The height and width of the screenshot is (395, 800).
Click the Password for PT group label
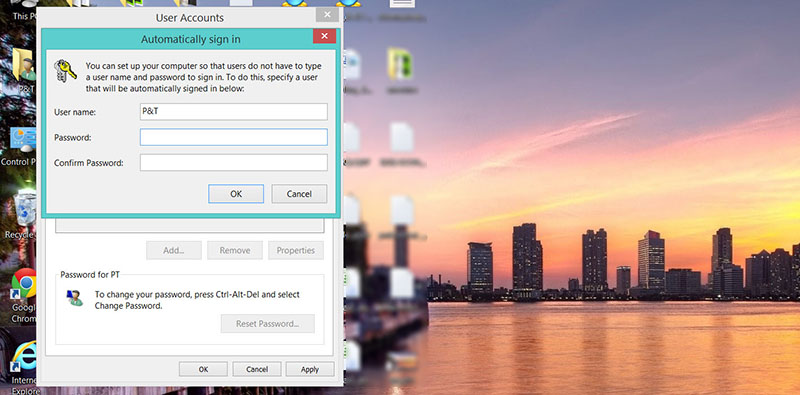90,275
